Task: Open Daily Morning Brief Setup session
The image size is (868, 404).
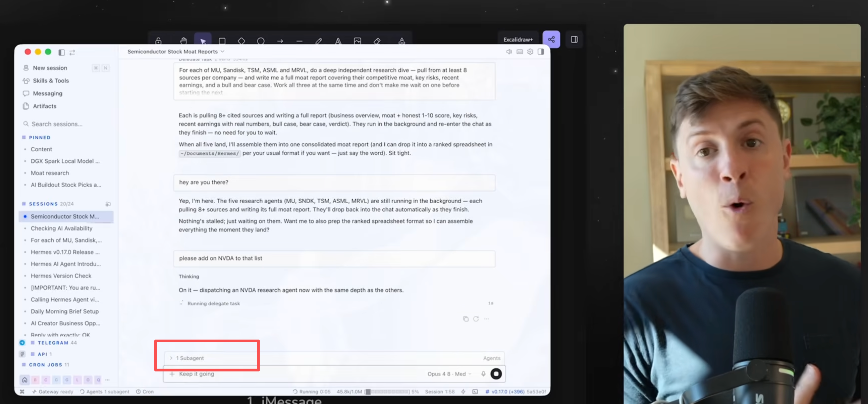Action: pos(66,312)
